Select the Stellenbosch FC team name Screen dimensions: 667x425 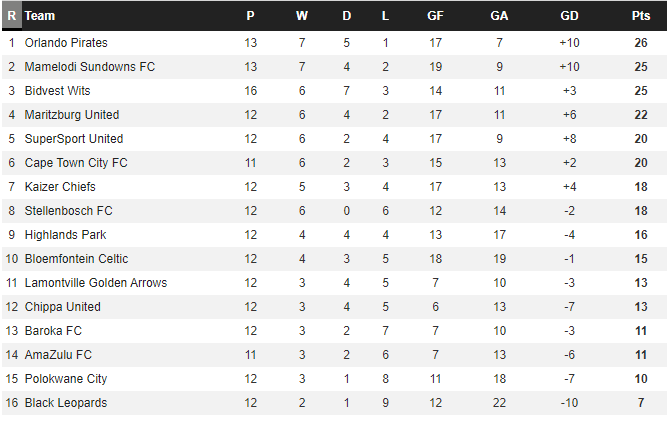click(x=68, y=211)
